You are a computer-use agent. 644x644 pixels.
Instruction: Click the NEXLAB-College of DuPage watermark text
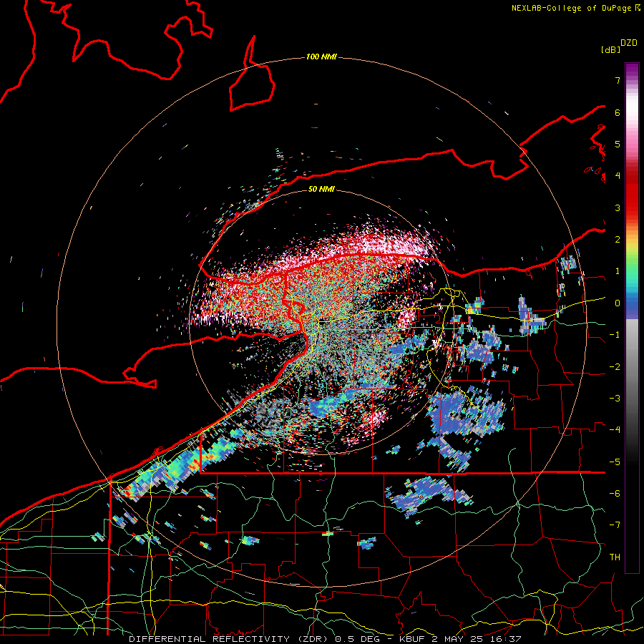(x=572, y=8)
